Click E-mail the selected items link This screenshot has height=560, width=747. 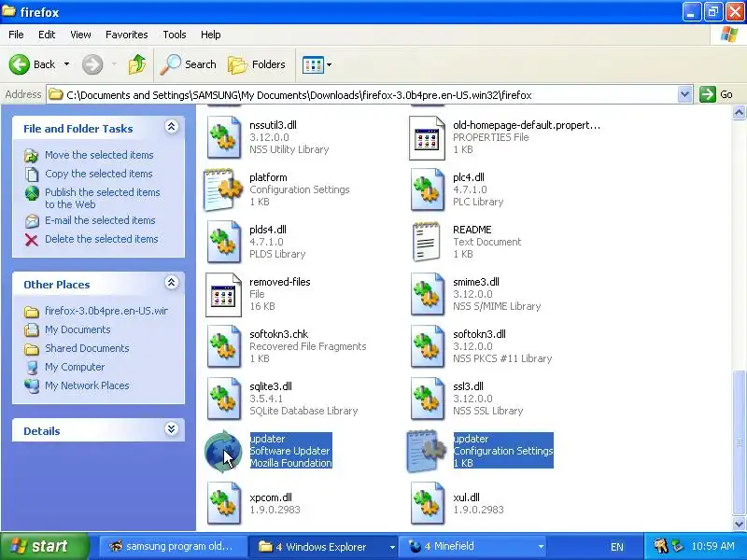(x=100, y=220)
